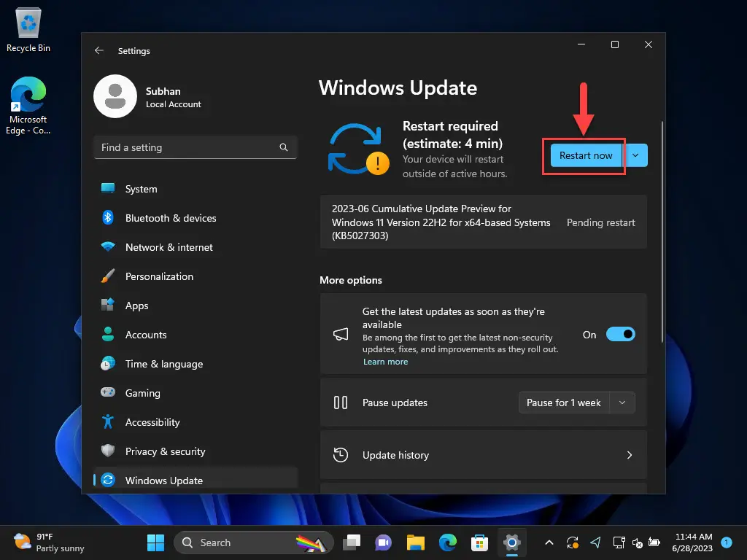Open the clock and date flyout
Screen dimensions: 747x560
tap(693, 542)
